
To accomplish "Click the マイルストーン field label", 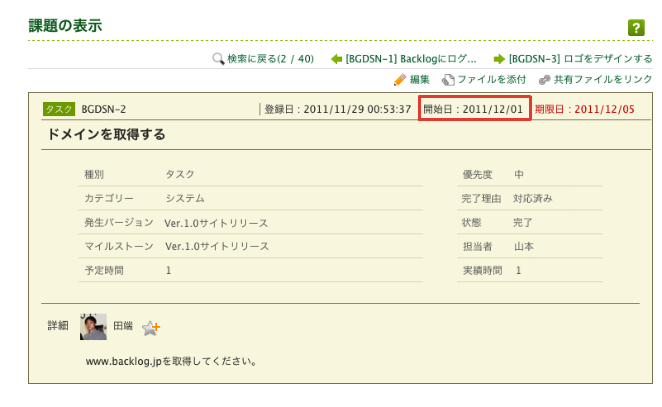I will tap(119, 247).
